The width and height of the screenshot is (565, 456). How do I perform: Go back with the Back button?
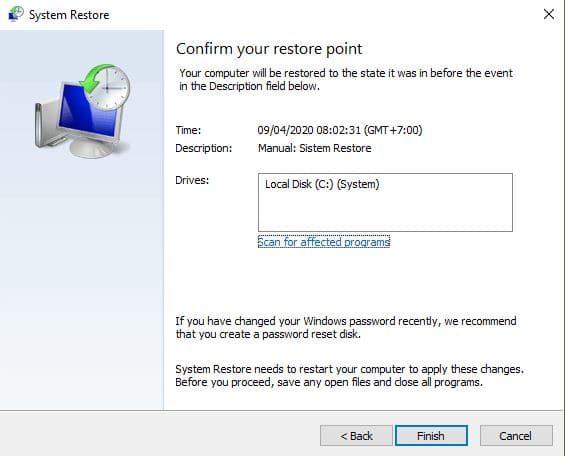point(356,435)
